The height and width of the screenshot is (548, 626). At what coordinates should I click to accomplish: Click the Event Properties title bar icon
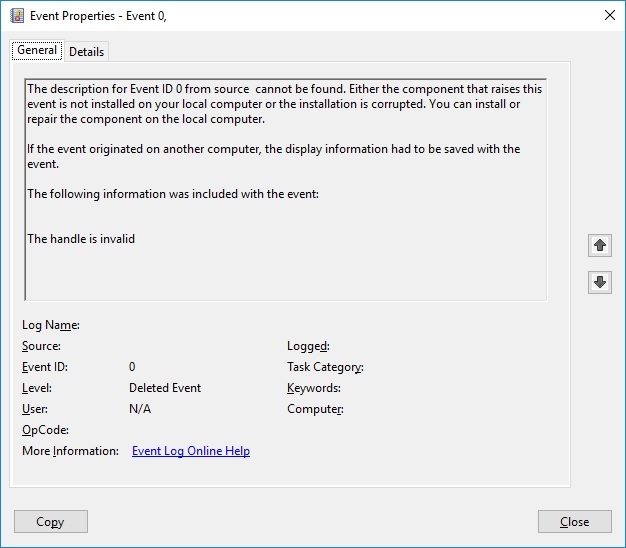point(17,16)
